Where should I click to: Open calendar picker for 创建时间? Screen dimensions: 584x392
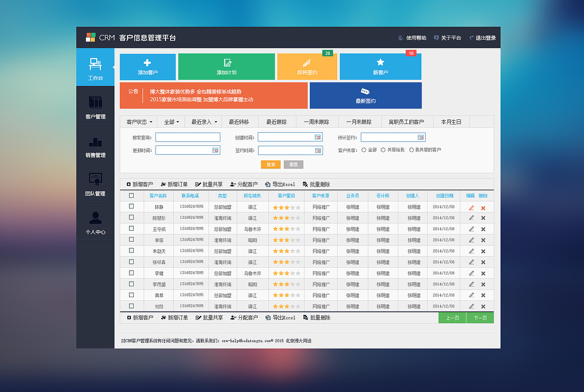point(318,137)
